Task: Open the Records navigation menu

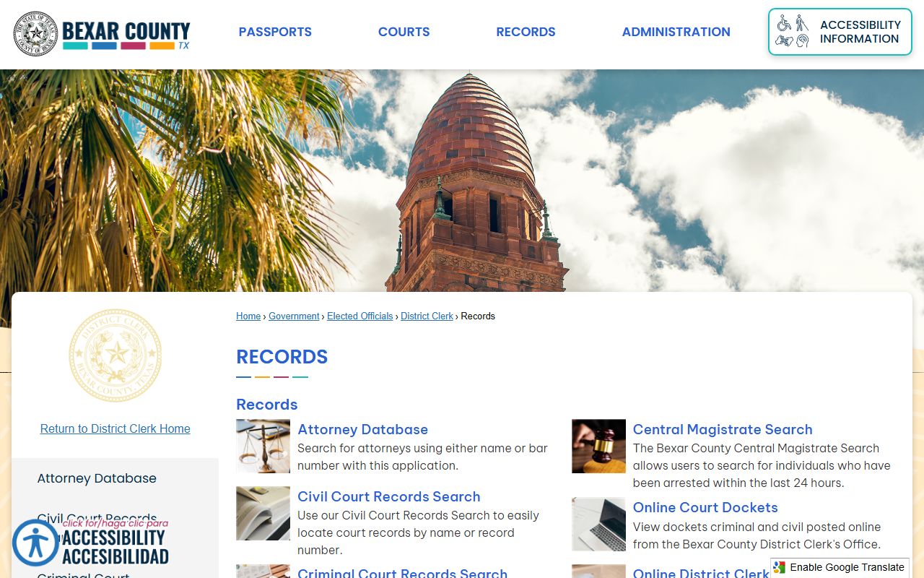Action: [x=526, y=32]
